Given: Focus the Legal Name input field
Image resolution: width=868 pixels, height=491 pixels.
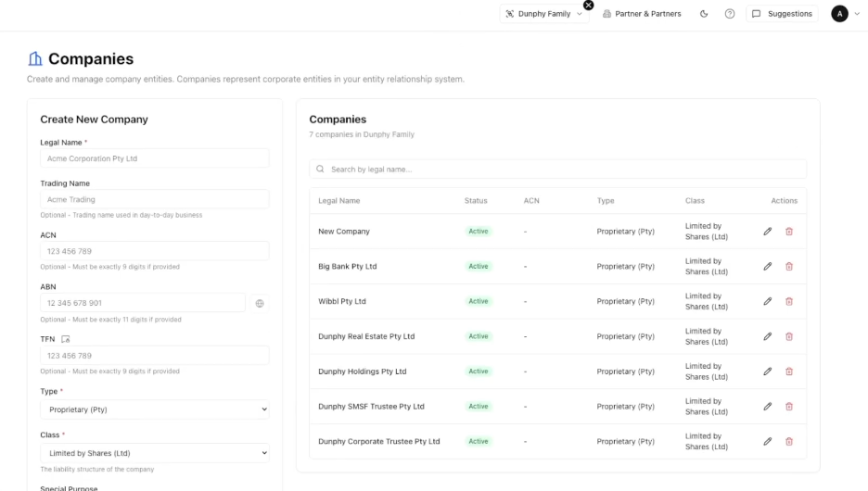Looking at the screenshot, I should click(155, 158).
